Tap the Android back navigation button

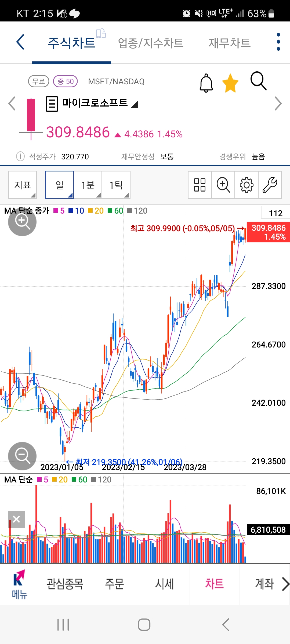[226, 625]
